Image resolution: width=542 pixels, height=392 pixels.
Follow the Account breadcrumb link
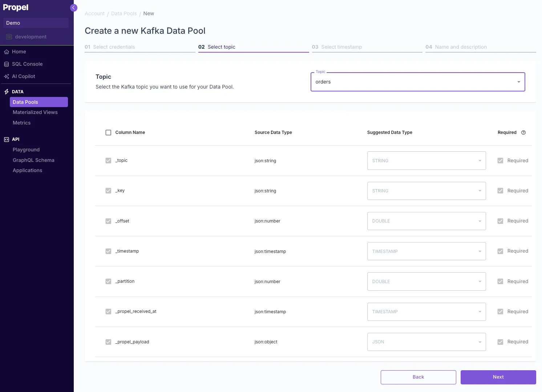click(94, 14)
